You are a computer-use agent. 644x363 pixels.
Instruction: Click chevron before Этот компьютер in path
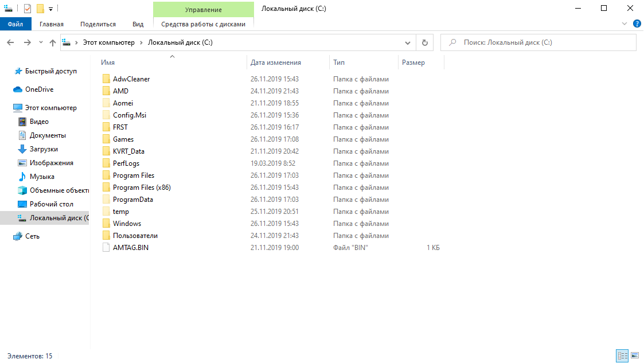tap(76, 42)
